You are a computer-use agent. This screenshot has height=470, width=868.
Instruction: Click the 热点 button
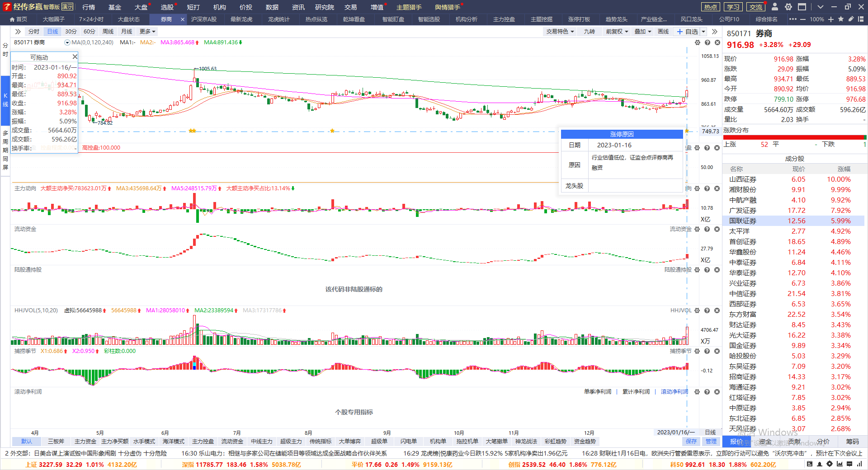pos(710,7)
